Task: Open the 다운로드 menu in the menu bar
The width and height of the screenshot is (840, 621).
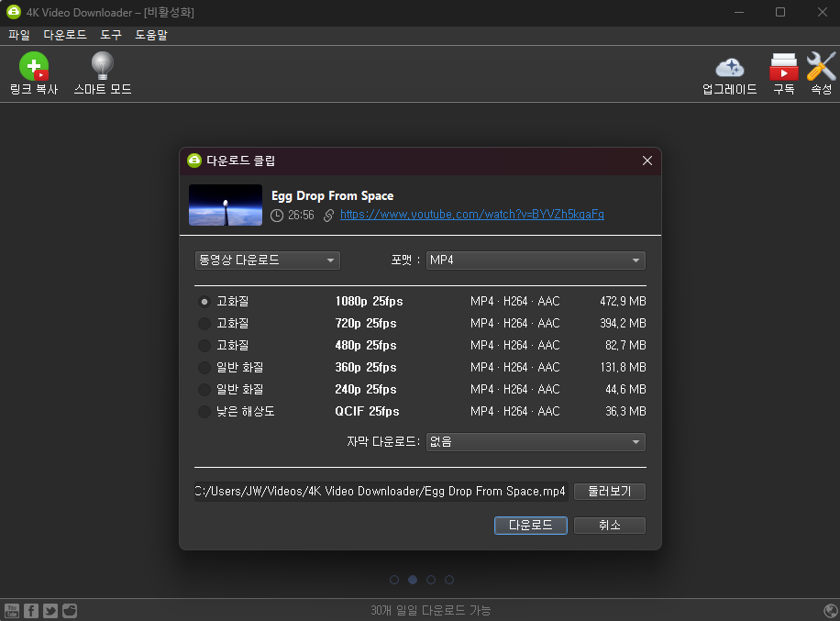Action: [65, 36]
